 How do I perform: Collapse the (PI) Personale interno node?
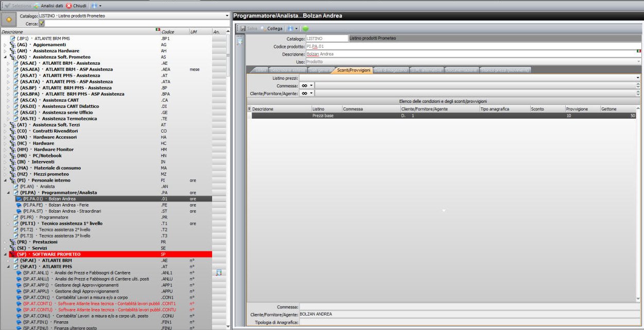tap(5, 180)
